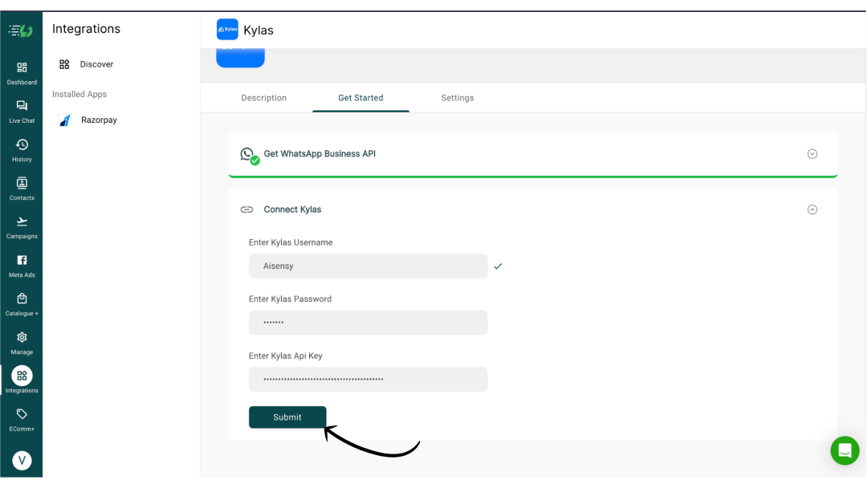Open the Catalogue + section
The width and height of the screenshot is (868, 488).
(22, 304)
